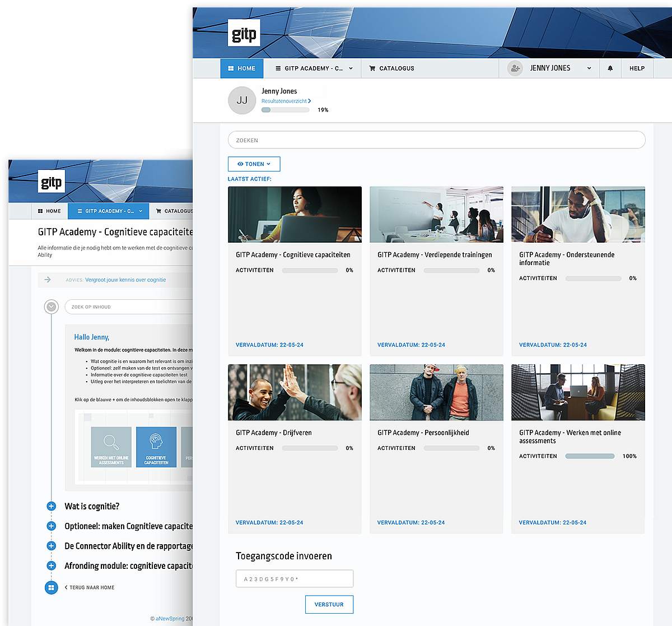
Task: Click the 19% overall progress bar
Action: (285, 110)
